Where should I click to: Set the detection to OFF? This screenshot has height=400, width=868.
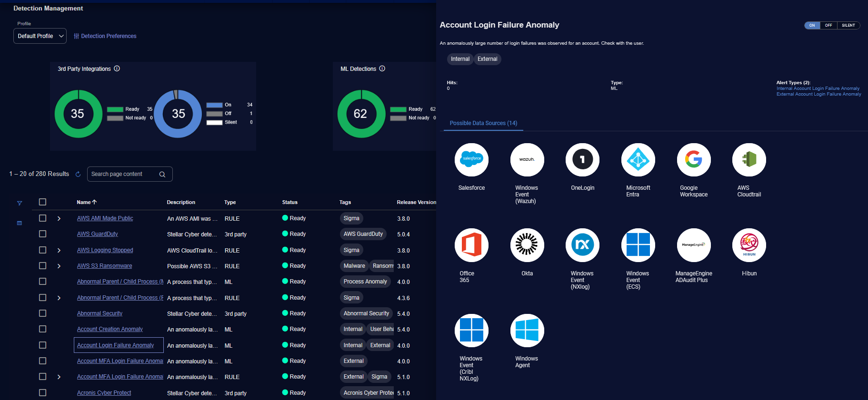(x=828, y=25)
